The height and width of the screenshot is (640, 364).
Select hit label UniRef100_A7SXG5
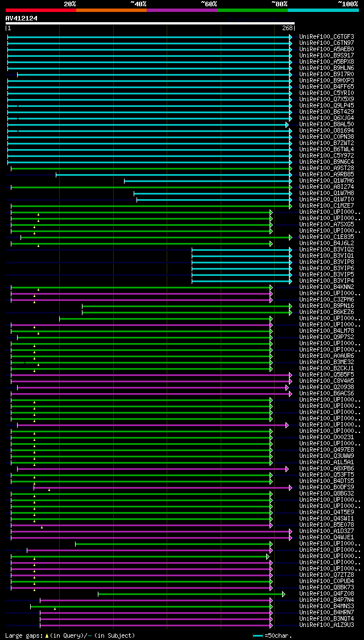click(326, 225)
